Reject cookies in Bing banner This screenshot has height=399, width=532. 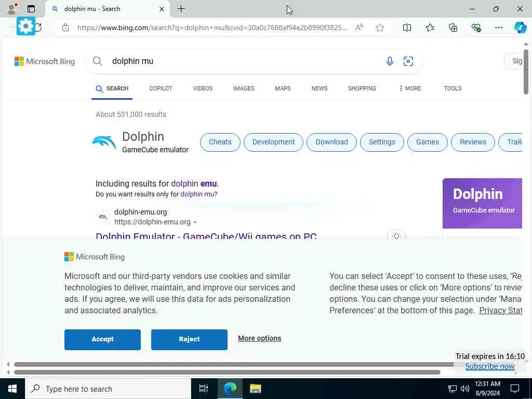click(189, 339)
